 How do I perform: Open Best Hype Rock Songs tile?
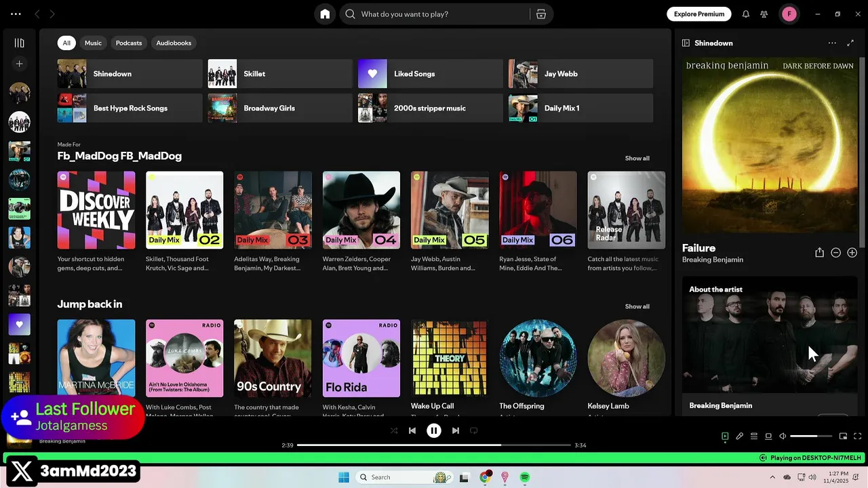coord(130,108)
